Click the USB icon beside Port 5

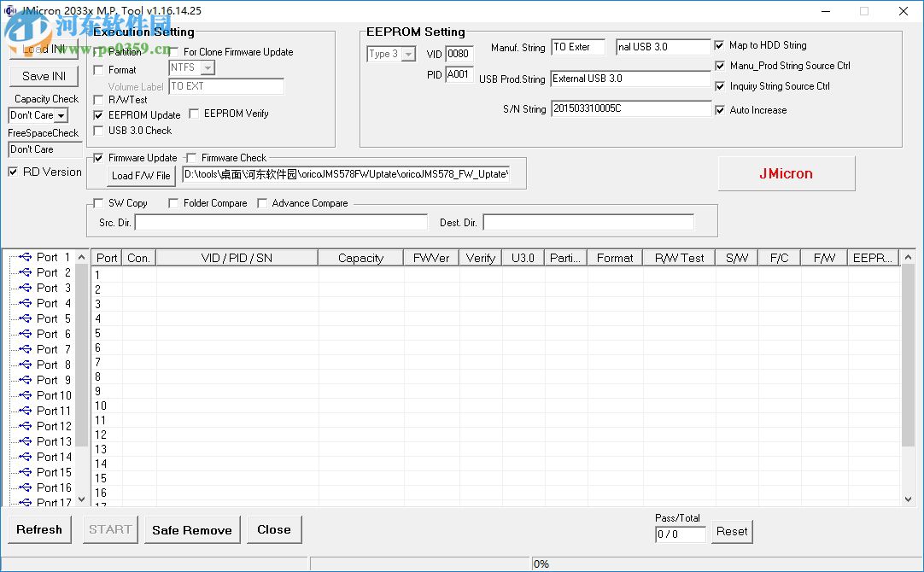pyautogui.click(x=26, y=318)
